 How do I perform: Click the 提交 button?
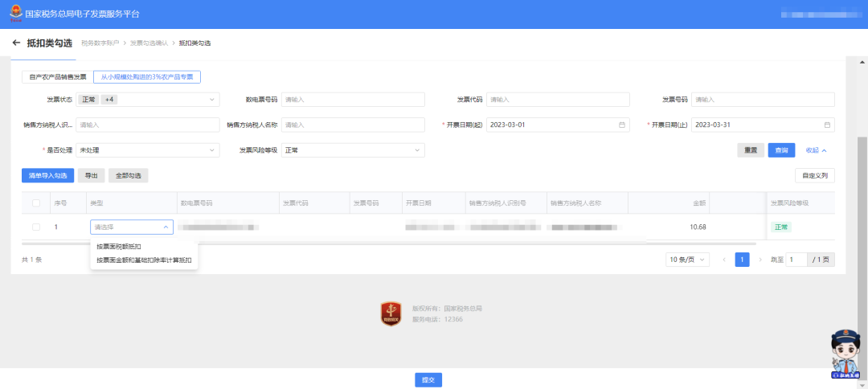[x=428, y=379]
